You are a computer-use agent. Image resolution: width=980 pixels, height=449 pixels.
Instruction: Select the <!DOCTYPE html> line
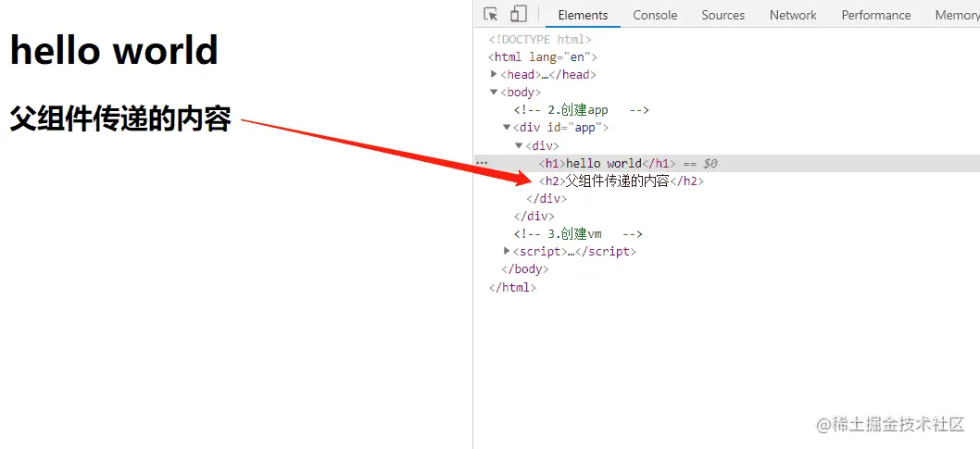click(540, 39)
